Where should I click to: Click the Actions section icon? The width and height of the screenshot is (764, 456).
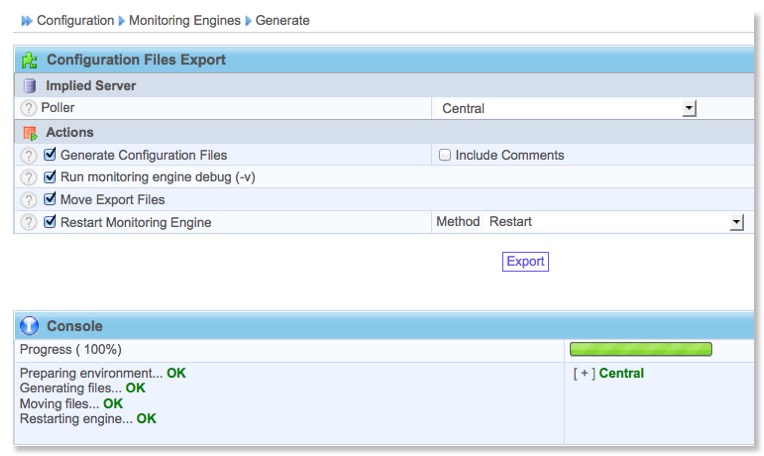[30, 132]
